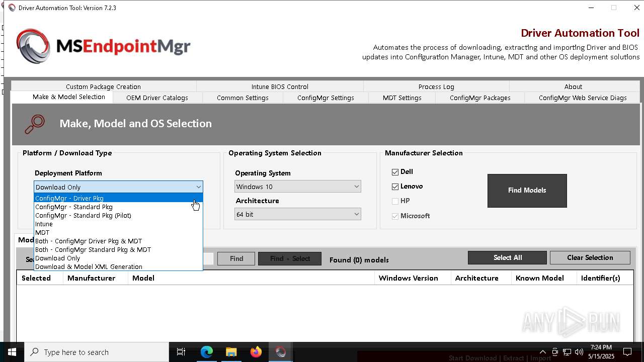Viewport: 644px width, 362px height.
Task: Go to Common Settings tab
Action: 243,98
